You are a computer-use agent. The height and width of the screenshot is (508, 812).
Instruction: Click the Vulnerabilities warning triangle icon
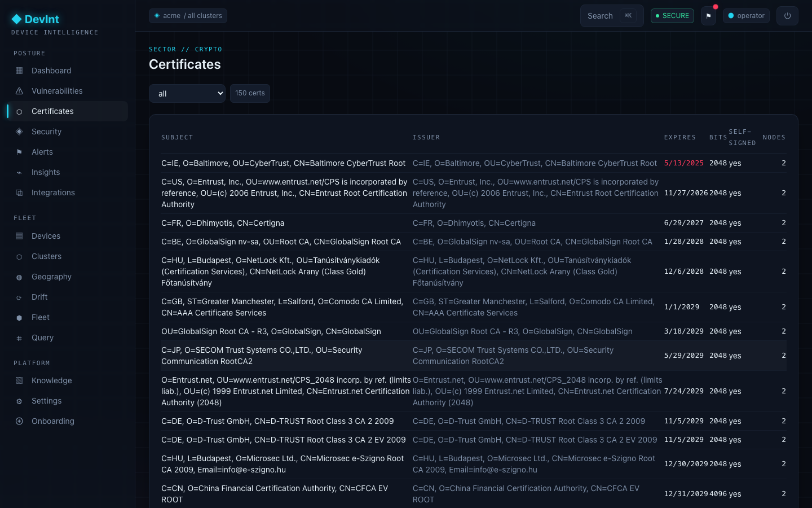[19, 91]
